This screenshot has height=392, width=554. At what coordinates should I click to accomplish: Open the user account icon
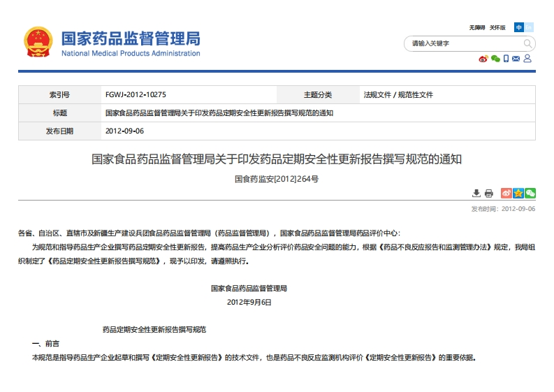pos(527,59)
